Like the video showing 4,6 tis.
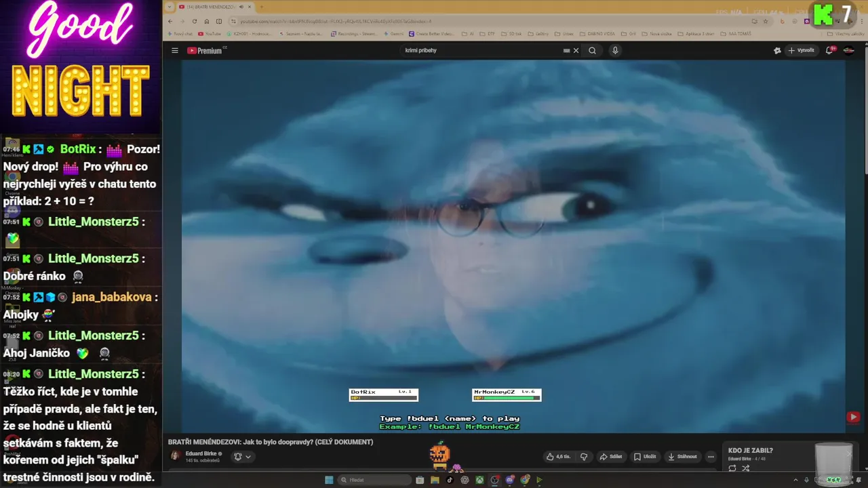This screenshot has width=868, height=488. click(559, 457)
